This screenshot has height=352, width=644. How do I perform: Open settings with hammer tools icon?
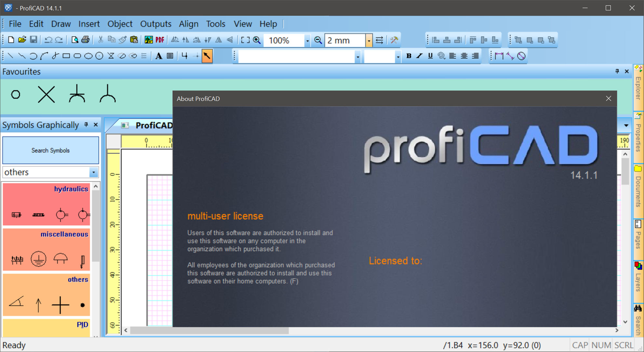pyautogui.click(x=394, y=40)
